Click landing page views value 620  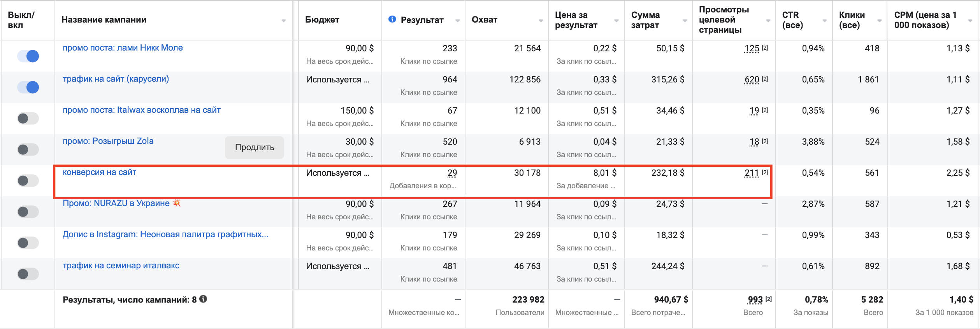(752, 79)
